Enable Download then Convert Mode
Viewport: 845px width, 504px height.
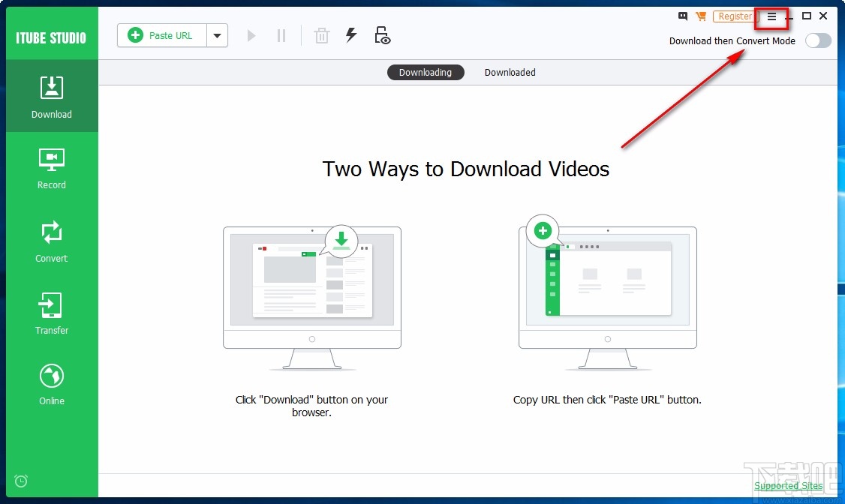tap(818, 40)
